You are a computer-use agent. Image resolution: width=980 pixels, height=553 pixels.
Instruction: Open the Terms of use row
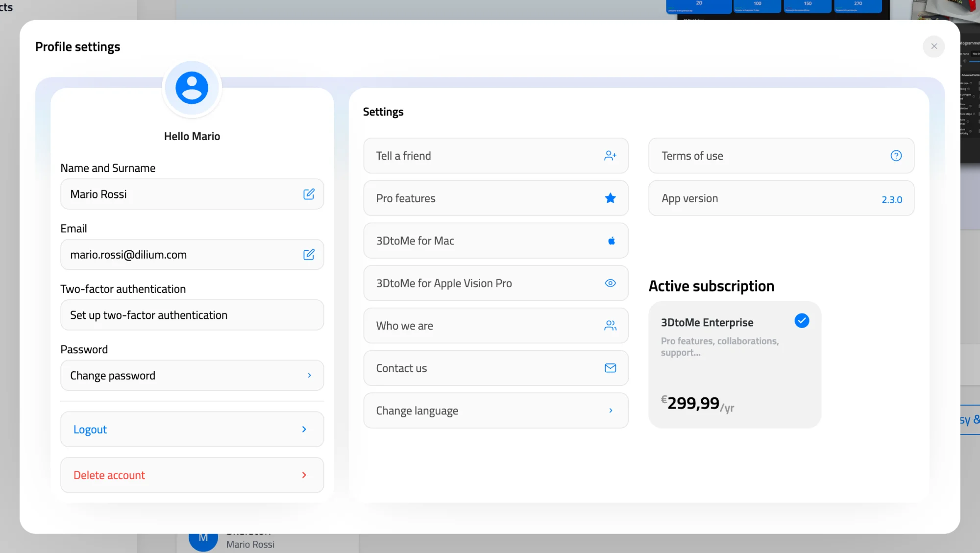781,156
